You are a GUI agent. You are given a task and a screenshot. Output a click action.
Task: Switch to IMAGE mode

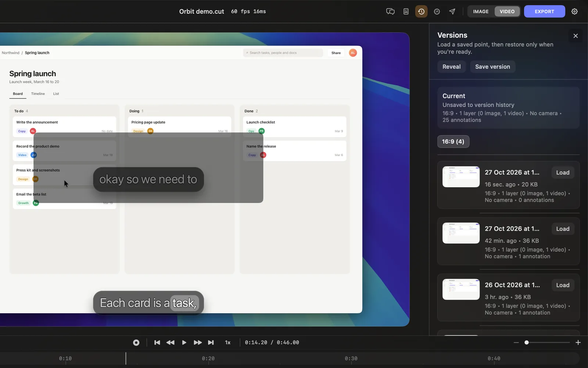(481, 11)
